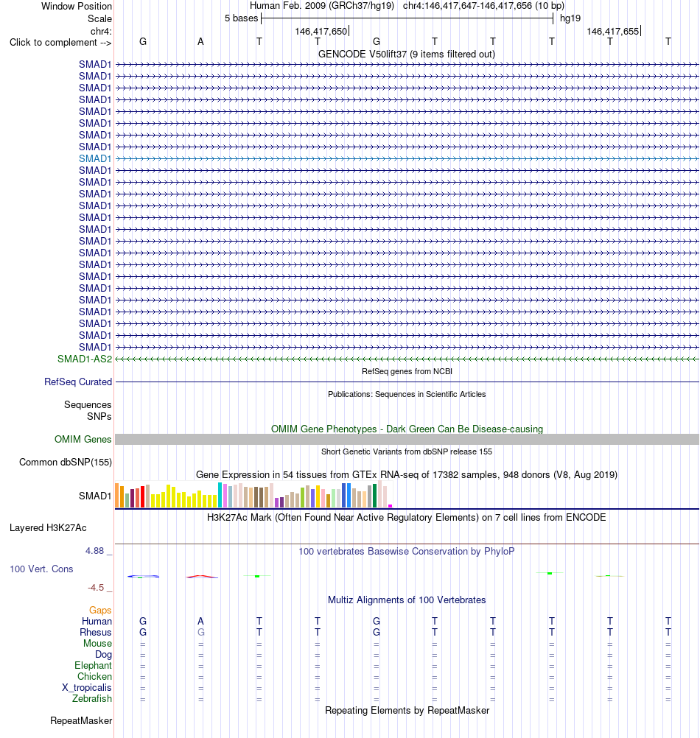This screenshot has width=700, height=738.
Task: Click the -4.5 lower conservation scale value
Action: coord(96,588)
